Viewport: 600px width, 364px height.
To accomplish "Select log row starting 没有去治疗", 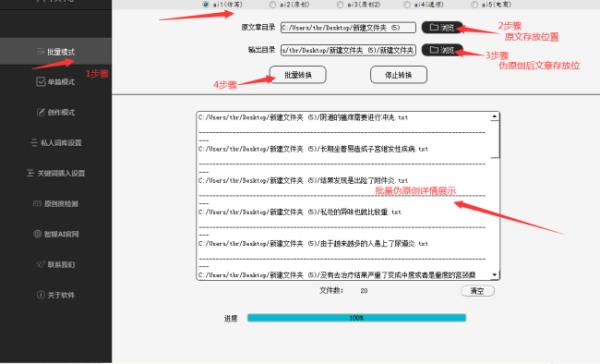I will pyautogui.click(x=337, y=275).
